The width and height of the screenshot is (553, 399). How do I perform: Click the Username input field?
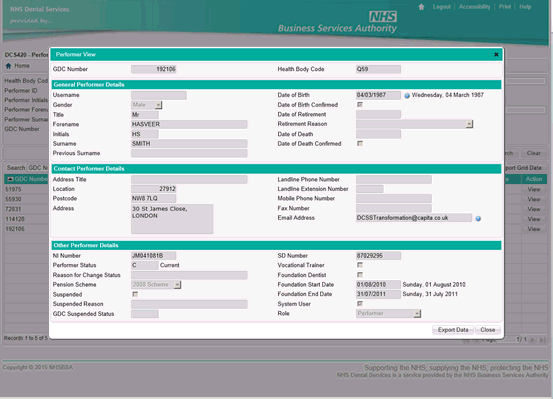[159, 95]
